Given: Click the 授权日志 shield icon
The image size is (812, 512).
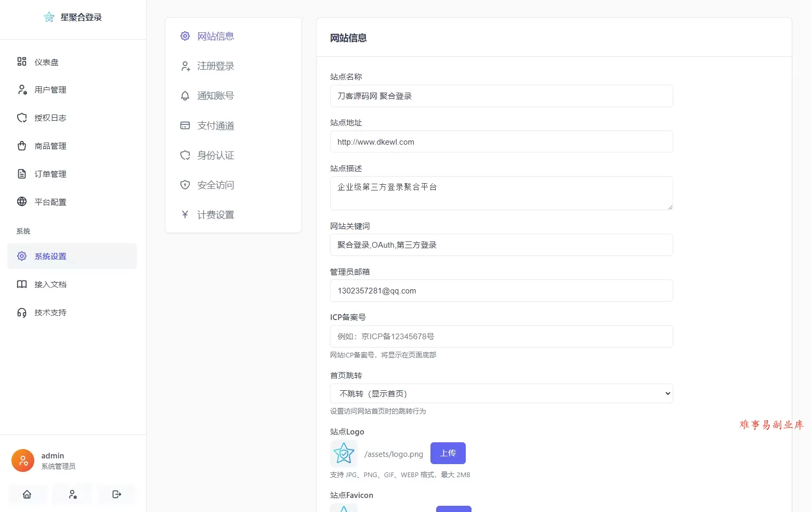Looking at the screenshot, I should coord(22,118).
